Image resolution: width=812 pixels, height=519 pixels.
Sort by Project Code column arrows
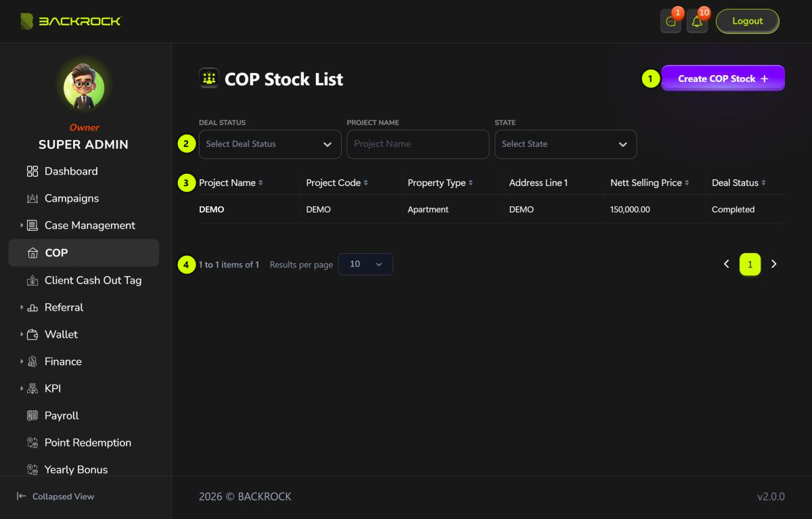click(365, 183)
